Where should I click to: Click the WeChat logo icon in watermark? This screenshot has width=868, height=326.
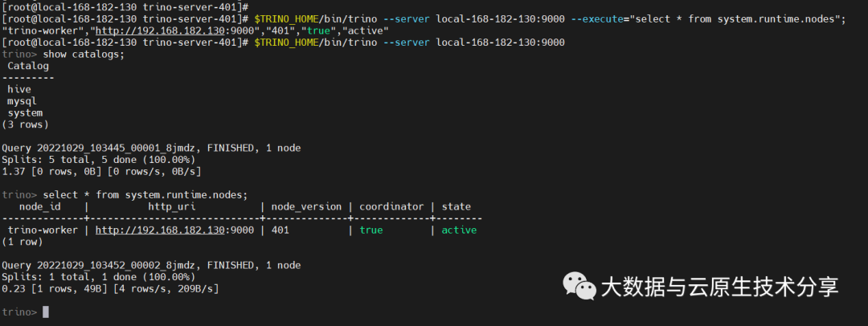(579, 284)
